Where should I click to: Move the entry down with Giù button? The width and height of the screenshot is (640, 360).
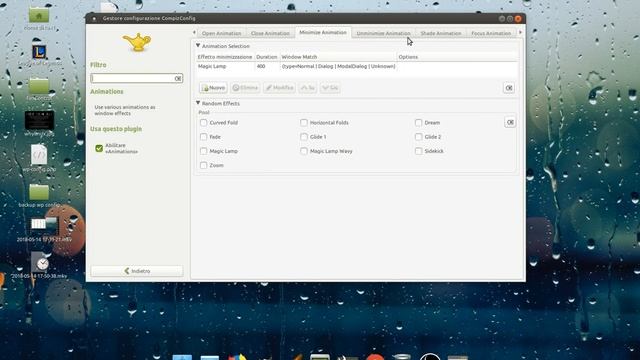pos(330,88)
